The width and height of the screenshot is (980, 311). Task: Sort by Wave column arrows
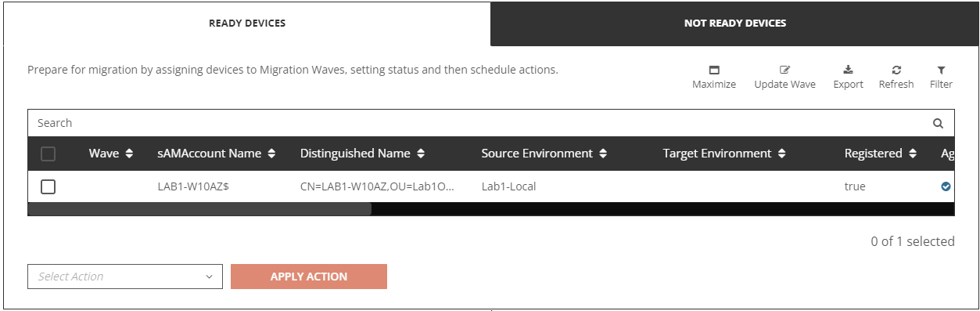point(129,154)
